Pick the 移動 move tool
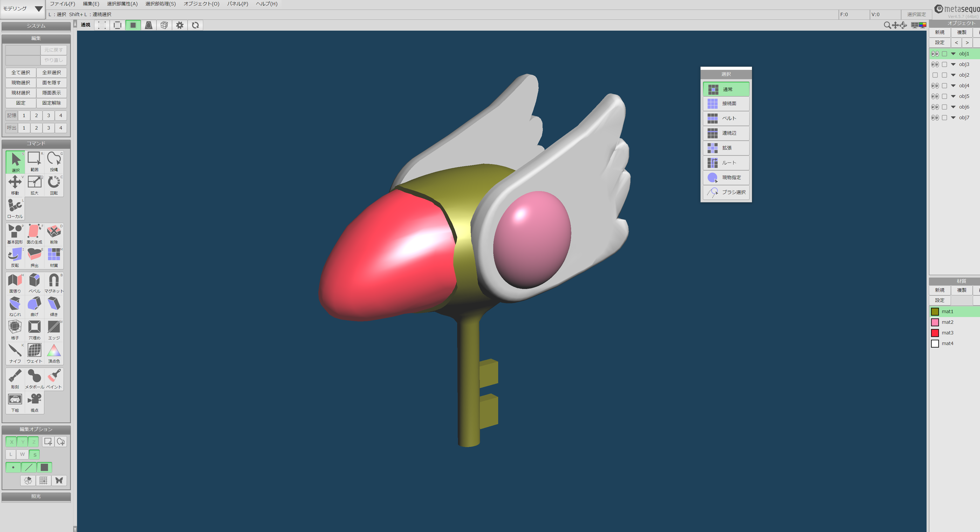Viewport: 980px width, 532px height. pos(15,185)
